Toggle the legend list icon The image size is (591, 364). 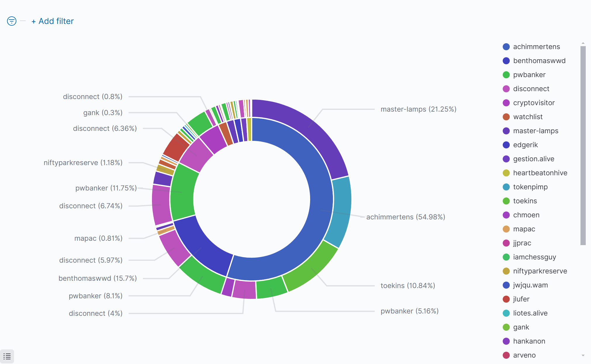coord(7,356)
